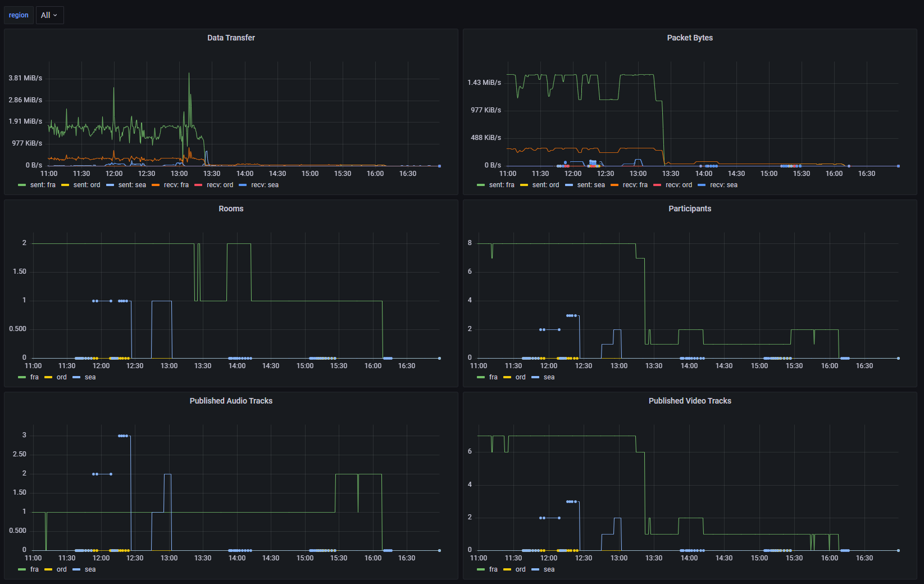Toggle 'fra' series in Published Audio Tracks legend

point(34,569)
